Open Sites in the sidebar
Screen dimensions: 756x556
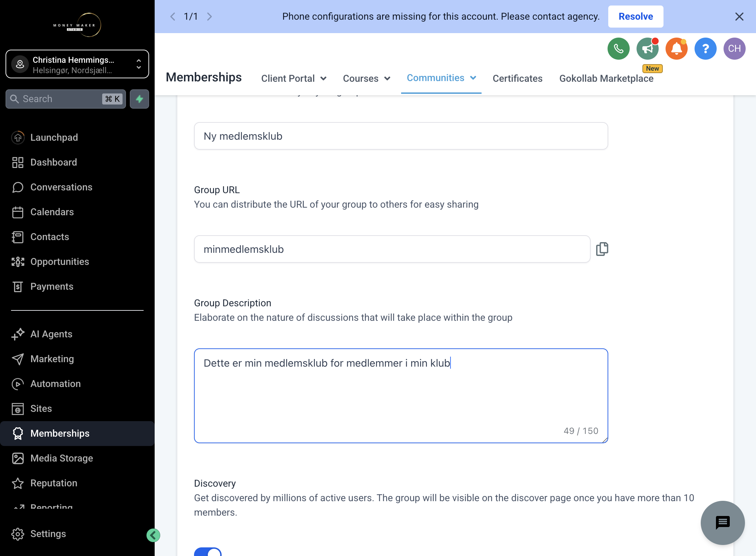(x=77, y=408)
